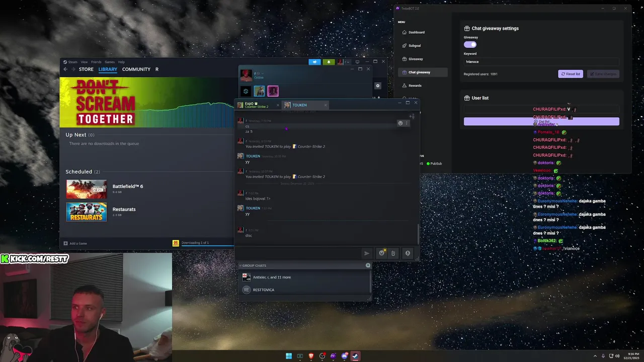Go to the Steam STORE tab
Viewport: 644px width, 362px height.
pos(86,69)
